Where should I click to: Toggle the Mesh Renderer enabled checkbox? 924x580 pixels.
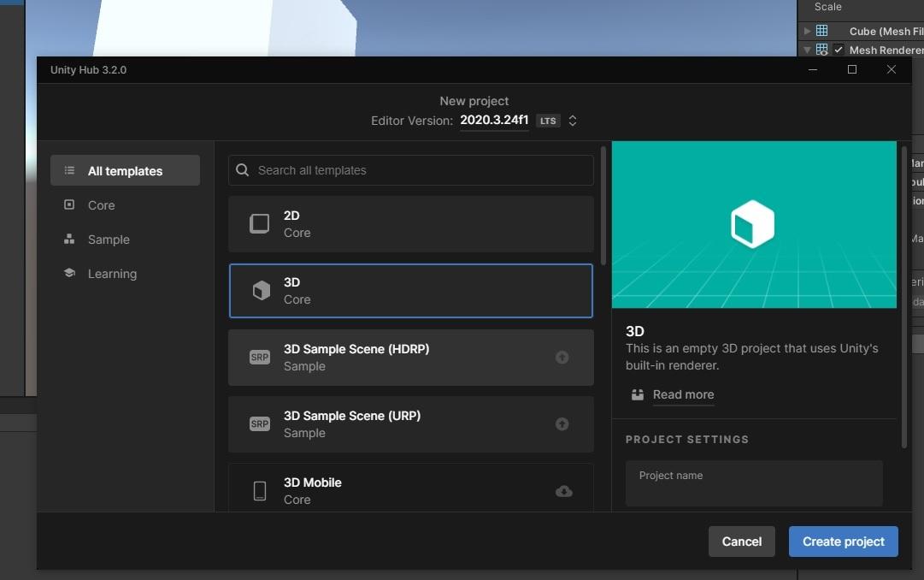tap(838, 50)
